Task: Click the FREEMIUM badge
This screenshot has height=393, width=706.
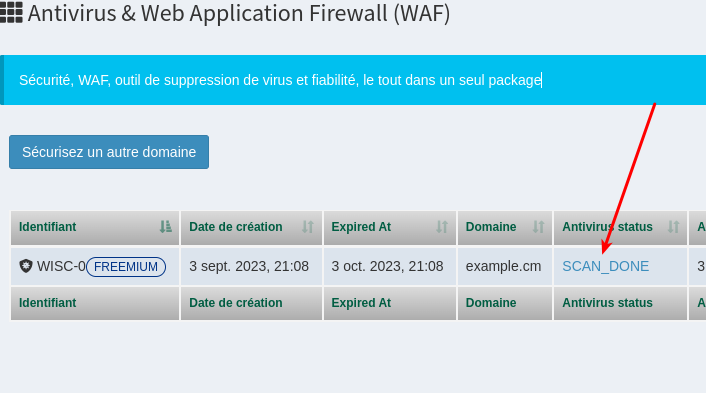Action: coord(126,267)
